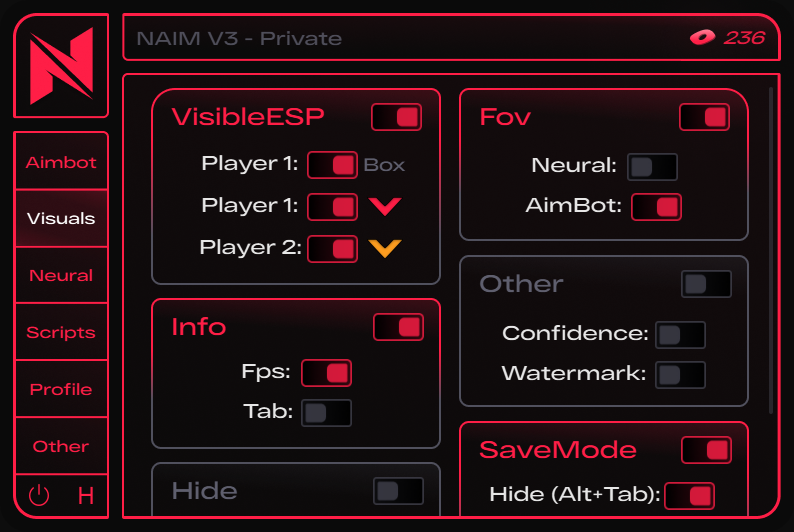Screen dimensions: 794x532
Task: Expand the orange chevron next to Player 2
Action: (x=385, y=248)
